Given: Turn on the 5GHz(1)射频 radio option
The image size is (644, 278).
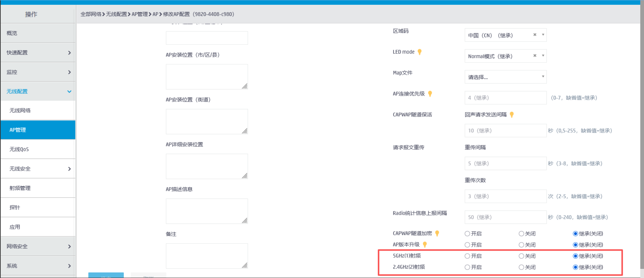Looking at the screenshot, I should 467,256.
